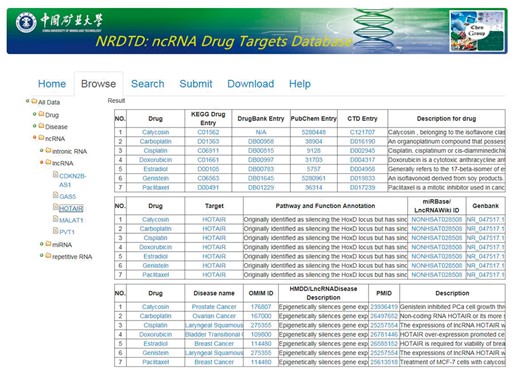Click the intronic RNA folder icon
The height and width of the screenshot is (377, 520).
point(48,150)
